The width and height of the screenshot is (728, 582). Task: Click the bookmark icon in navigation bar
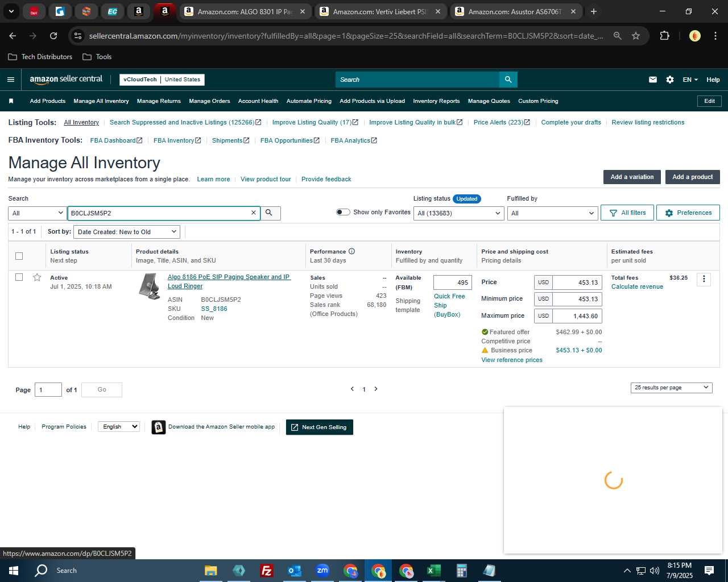click(11, 101)
